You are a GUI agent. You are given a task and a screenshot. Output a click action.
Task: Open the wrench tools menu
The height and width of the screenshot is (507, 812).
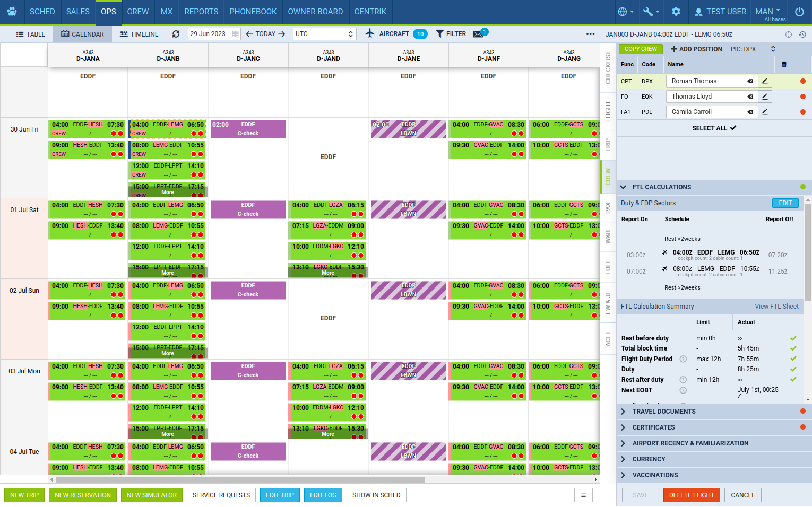[x=651, y=11]
